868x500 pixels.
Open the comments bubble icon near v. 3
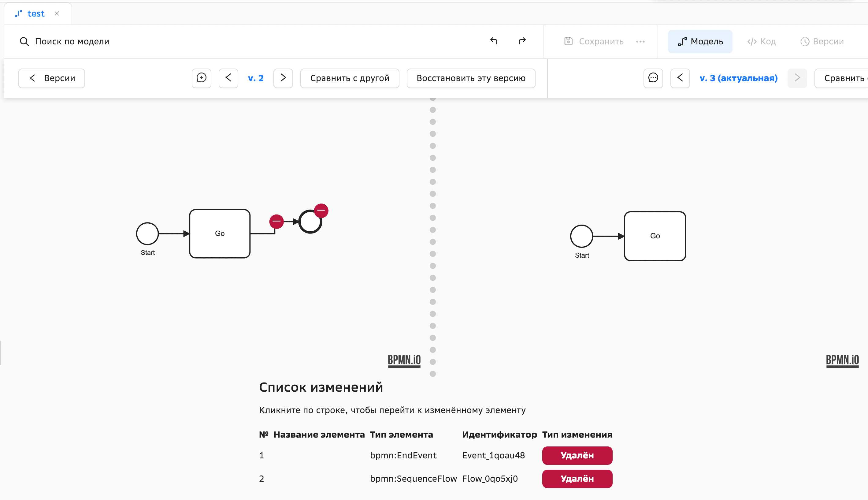click(653, 78)
